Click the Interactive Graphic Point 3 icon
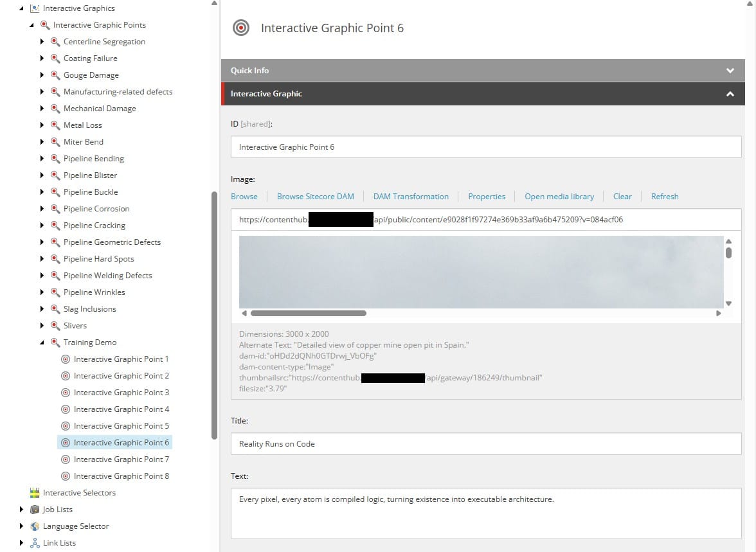This screenshot has height=552, width=756. [66, 393]
